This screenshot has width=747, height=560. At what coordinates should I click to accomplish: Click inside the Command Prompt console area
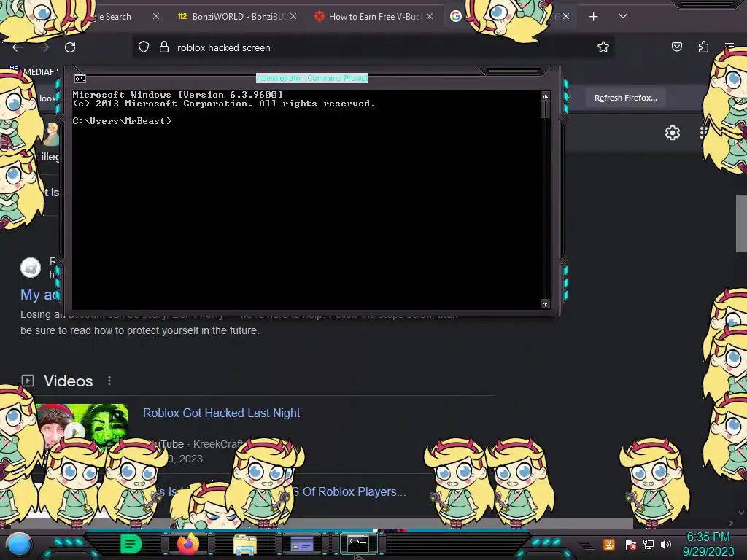[306, 200]
